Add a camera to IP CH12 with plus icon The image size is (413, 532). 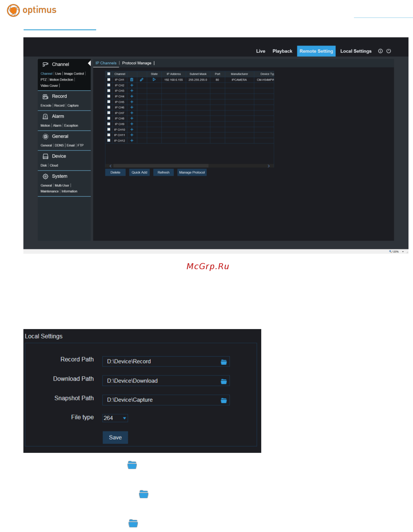point(132,141)
